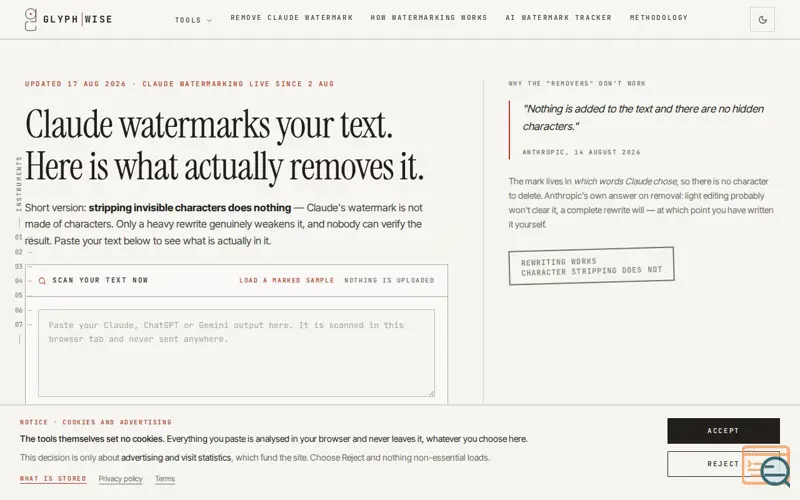Open the floating text-scanner widget icon
Viewport: 800px width, 500px height.
(767, 465)
